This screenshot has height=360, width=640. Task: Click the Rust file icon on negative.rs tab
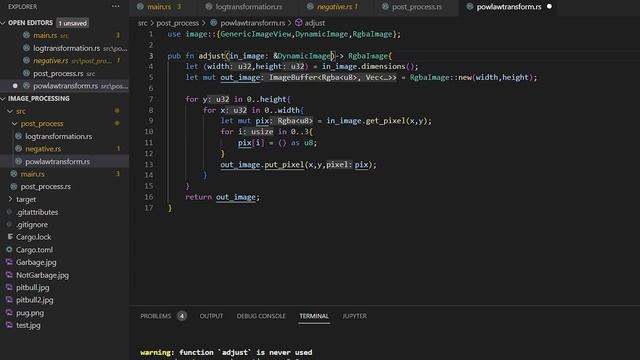coord(310,7)
